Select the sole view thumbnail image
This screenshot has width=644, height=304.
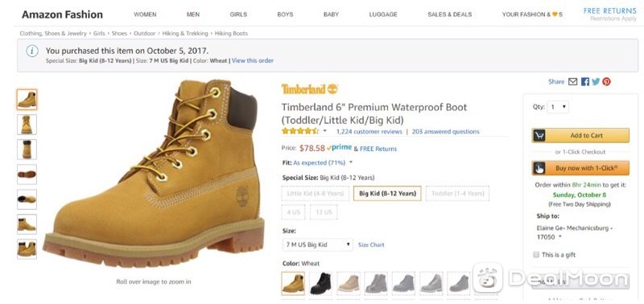click(x=27, y=175)
